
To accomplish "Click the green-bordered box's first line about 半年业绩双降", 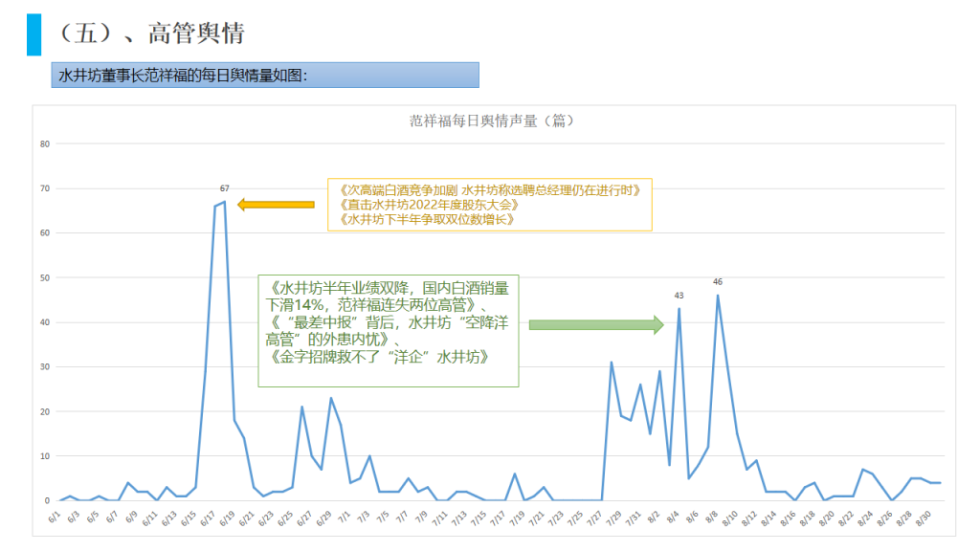I will [x=389, y=287].
